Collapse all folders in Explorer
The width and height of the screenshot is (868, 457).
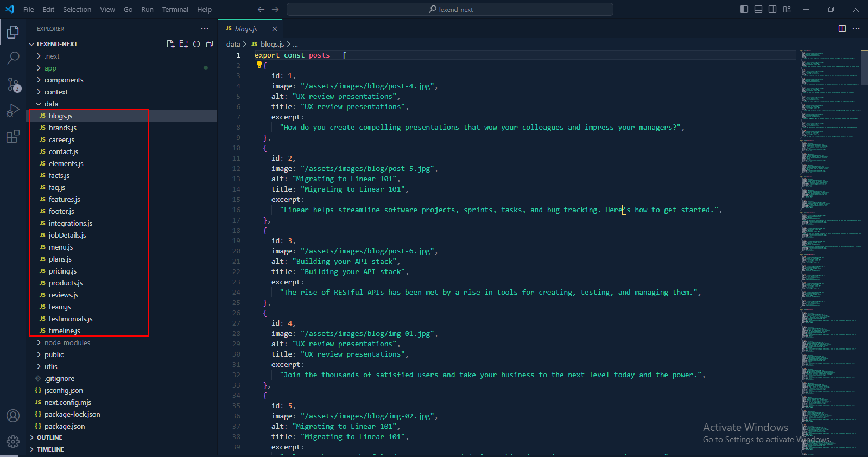(210, 44)
